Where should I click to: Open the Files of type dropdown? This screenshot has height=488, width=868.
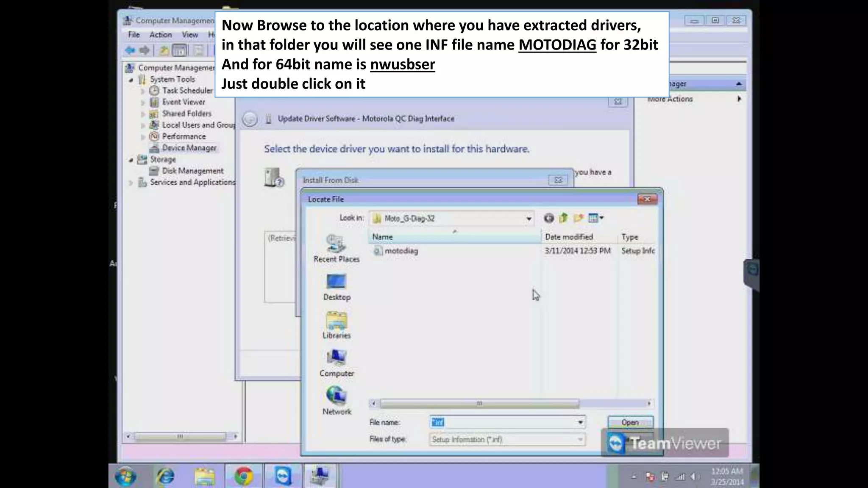click(507, 440)
